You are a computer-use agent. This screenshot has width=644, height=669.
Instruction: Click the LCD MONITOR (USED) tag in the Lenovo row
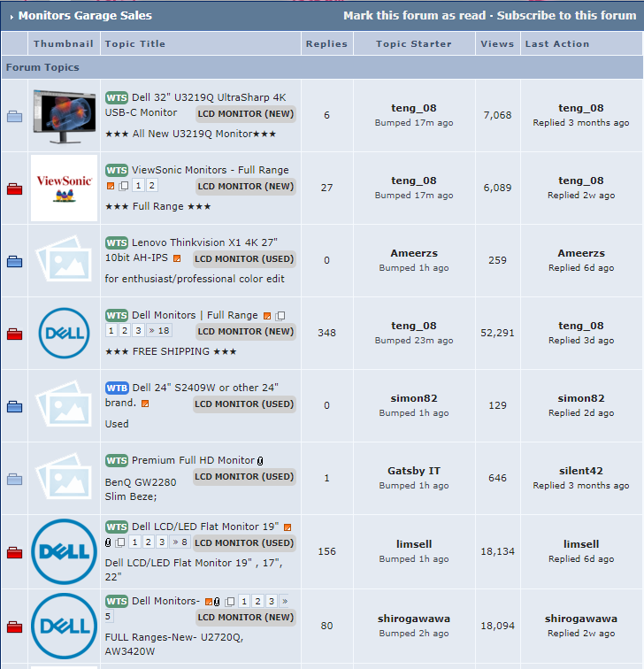coord(244,259)
